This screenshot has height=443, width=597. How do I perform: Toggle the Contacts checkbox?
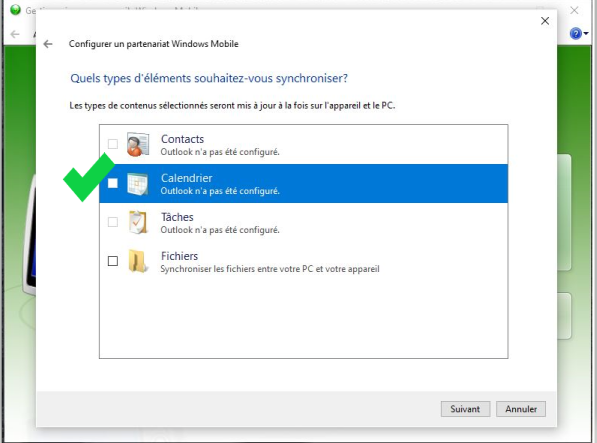pos(113,144)
